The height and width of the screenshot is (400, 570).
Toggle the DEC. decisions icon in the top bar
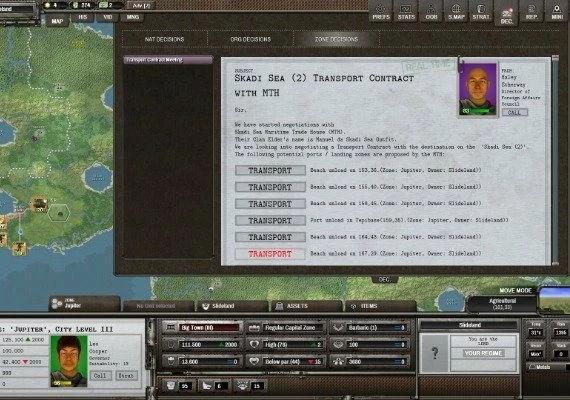point(506,13)
